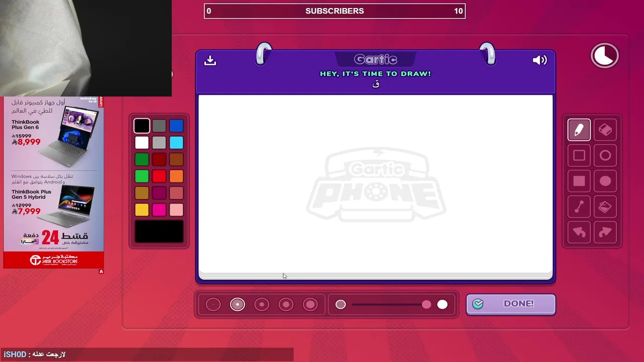Click the SUBSCRIBERS goal progress bar
Image resolution: width=644 pixels, height=362 pixels.
(x=335, y=11)
